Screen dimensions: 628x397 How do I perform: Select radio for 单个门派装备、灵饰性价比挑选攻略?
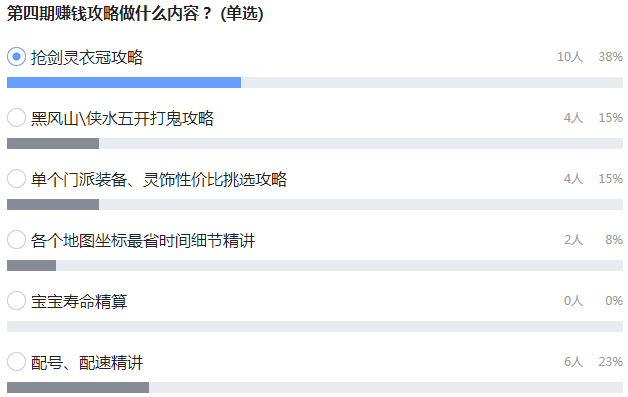tap(16, 179)
